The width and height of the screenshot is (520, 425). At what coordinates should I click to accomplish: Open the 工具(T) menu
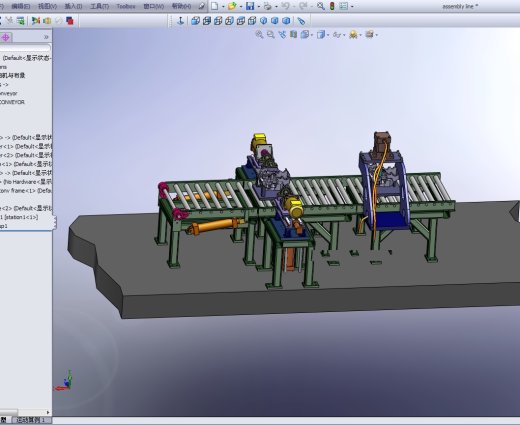pos(100,6)
